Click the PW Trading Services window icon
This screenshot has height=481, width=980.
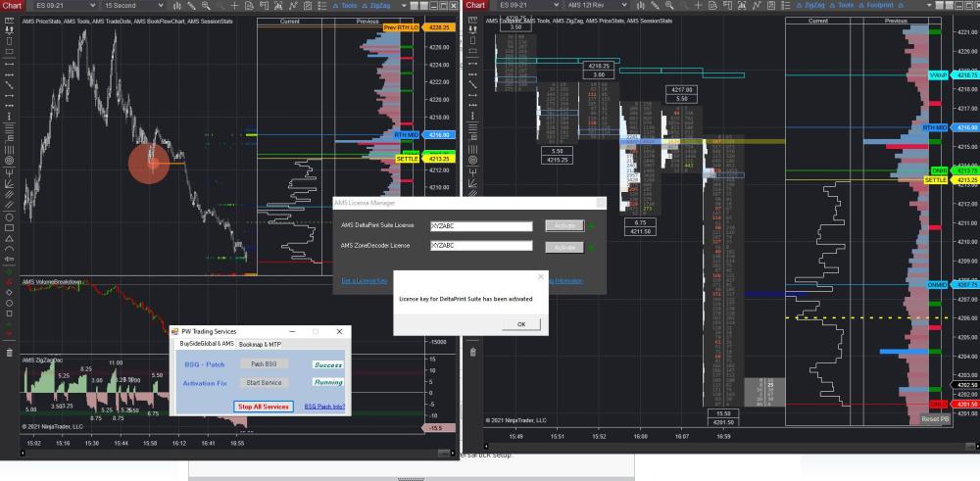tap(176, 332)
